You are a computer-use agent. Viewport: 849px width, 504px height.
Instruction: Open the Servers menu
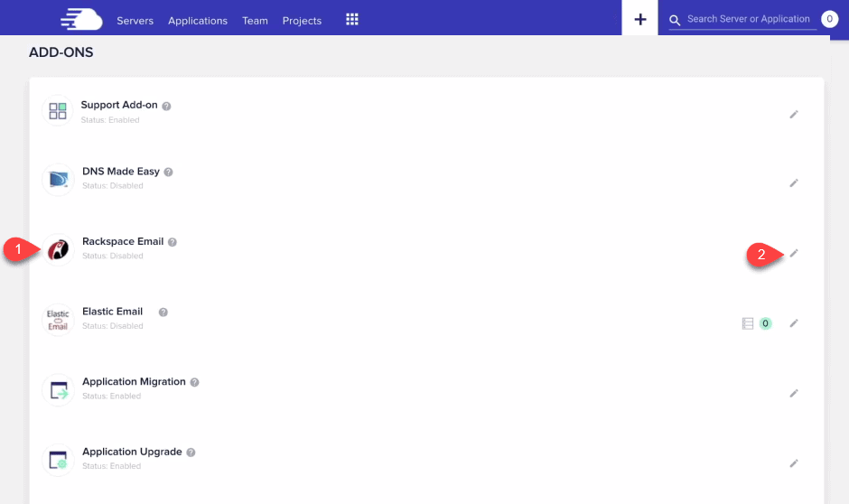tap(135, 21)
